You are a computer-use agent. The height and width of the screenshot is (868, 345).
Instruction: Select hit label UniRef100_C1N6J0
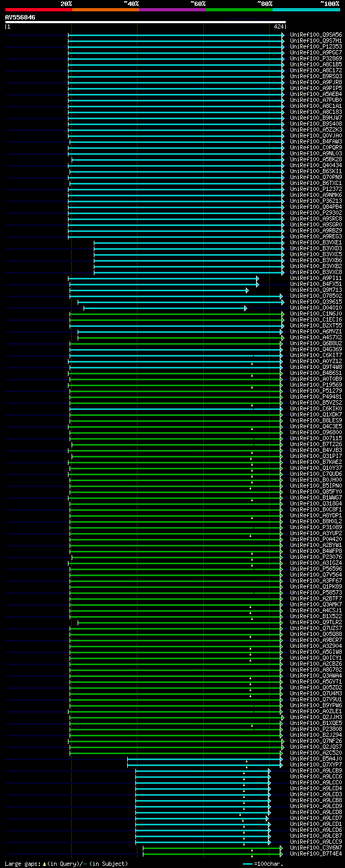(x=316, y=314)
